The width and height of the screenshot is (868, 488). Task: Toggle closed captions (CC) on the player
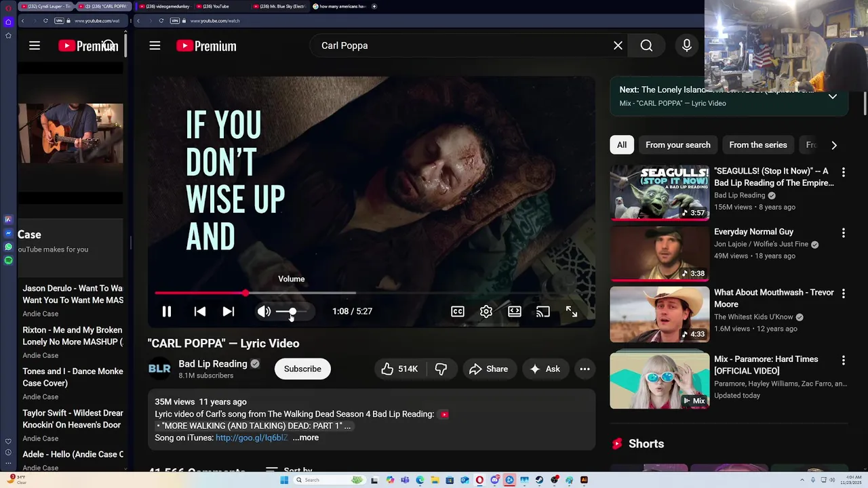click(x=458, y=312)
